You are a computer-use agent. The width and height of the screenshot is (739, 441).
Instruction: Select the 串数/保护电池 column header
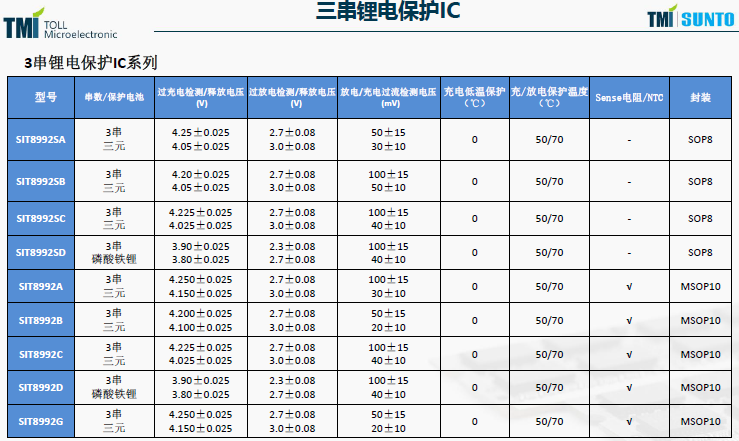[114, 98]
